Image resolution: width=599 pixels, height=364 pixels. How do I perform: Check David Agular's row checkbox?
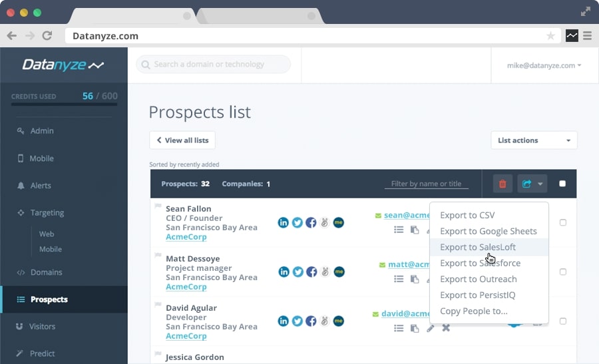562,321
